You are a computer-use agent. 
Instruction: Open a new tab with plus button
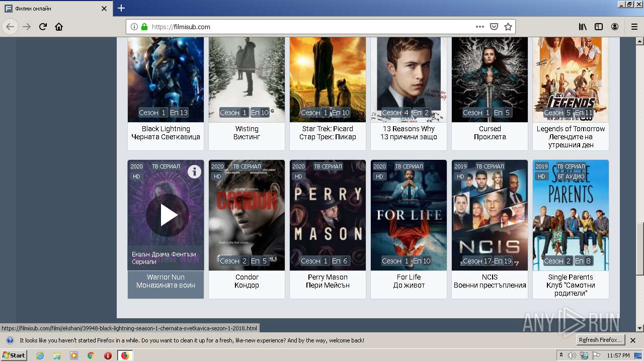(x=121, y=8)
